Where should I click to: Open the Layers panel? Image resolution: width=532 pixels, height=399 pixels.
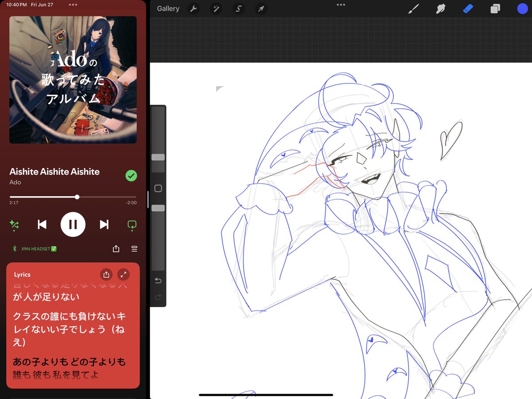coord(495,8)
